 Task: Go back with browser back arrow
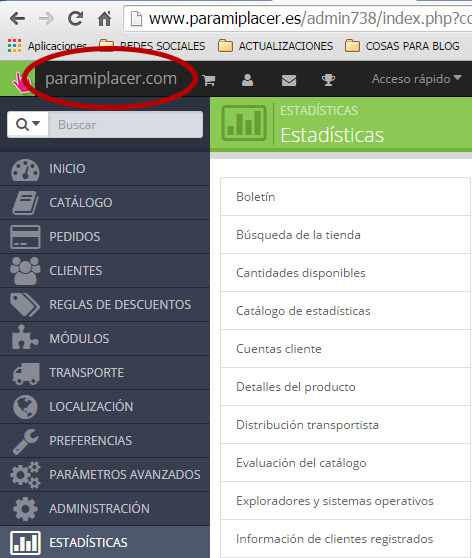(17, 18)
